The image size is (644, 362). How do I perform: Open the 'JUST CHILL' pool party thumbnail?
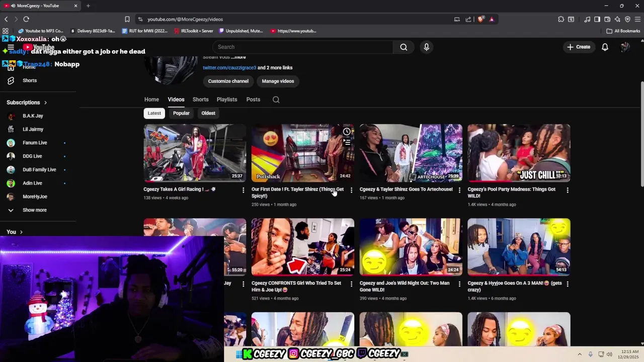point(519,153)
